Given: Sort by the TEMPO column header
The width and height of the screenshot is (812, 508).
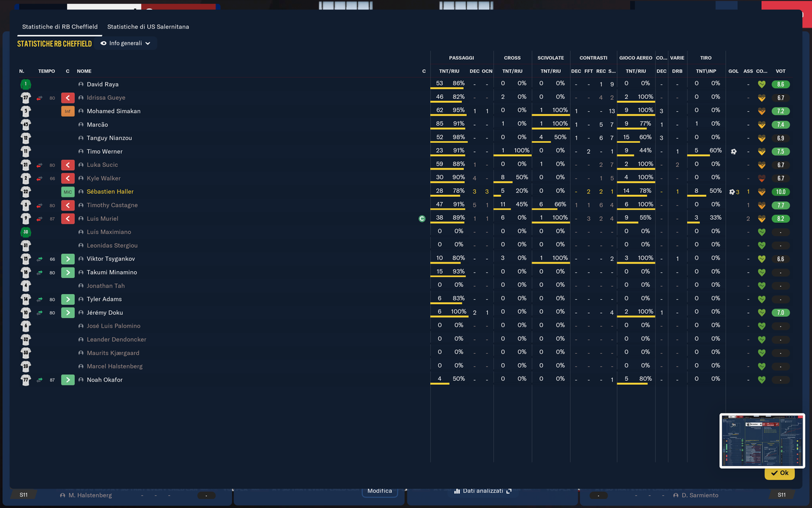Looking at the screenshot, I should tap(46, 71).
